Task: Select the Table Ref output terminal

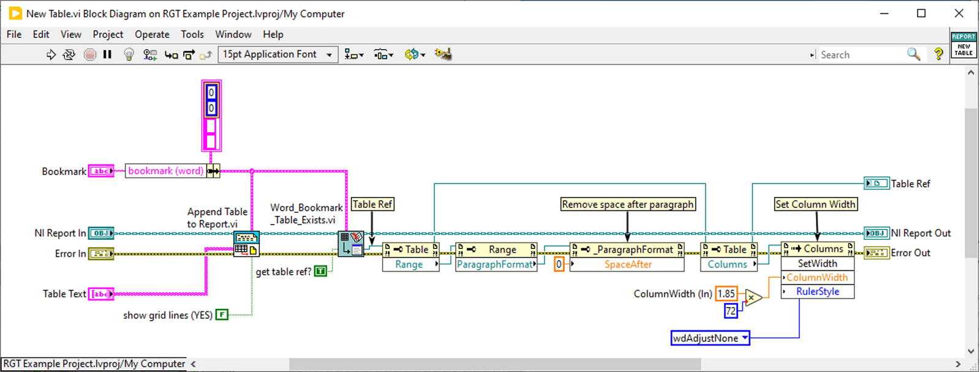Action: point(876,183)
